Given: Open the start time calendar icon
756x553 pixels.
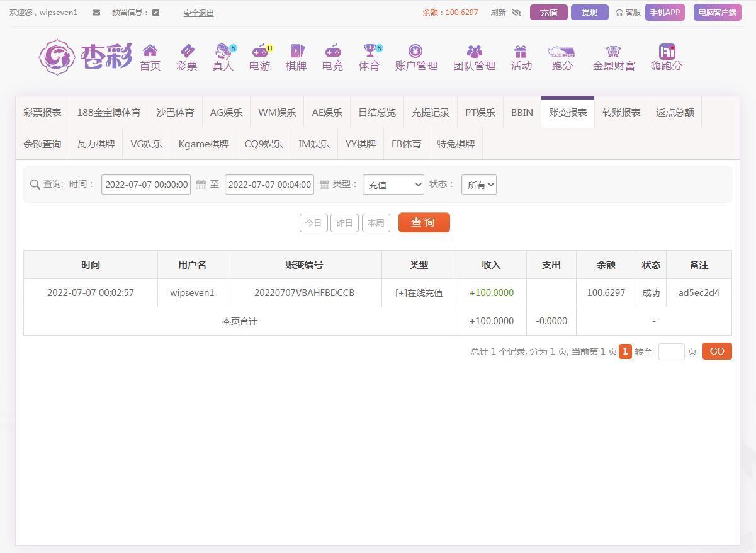Looking at the screenshot, I should [201, 185].
